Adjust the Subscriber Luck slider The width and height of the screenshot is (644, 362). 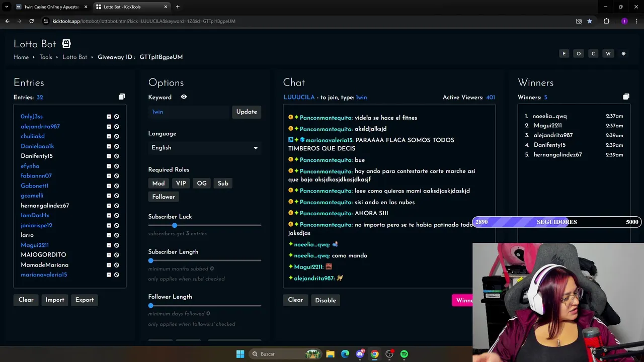point(174,225)
